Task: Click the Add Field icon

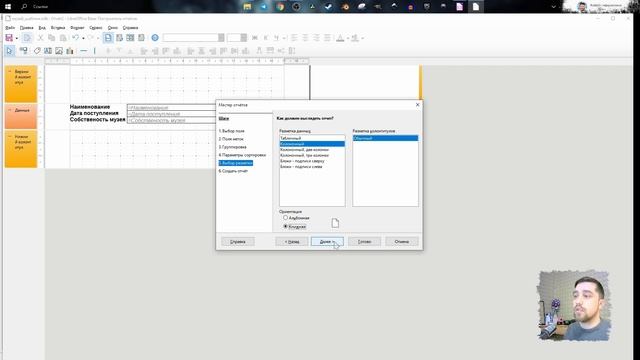Action: point(141,38)
